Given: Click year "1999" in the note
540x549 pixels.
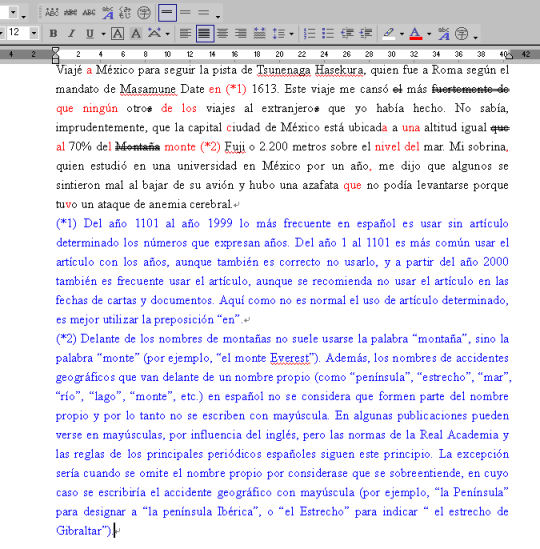Looking at the screenshot, I should coord(220,223).
